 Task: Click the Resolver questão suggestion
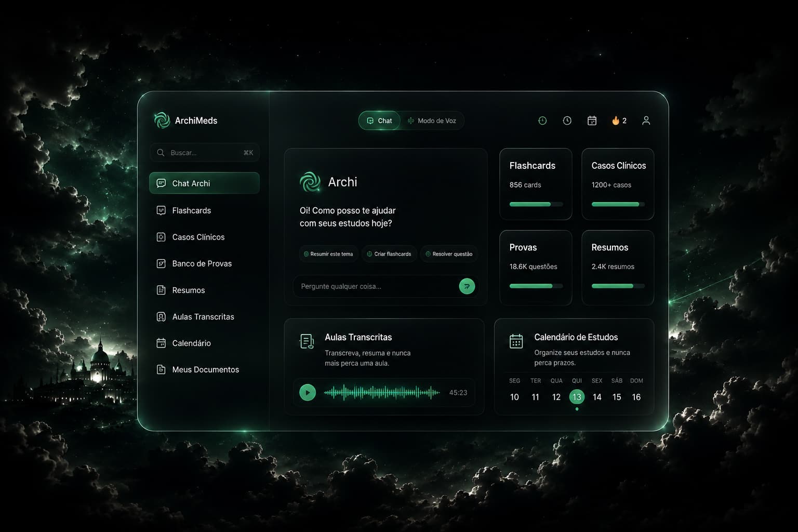pyautogui.click(x=449, y=254)
